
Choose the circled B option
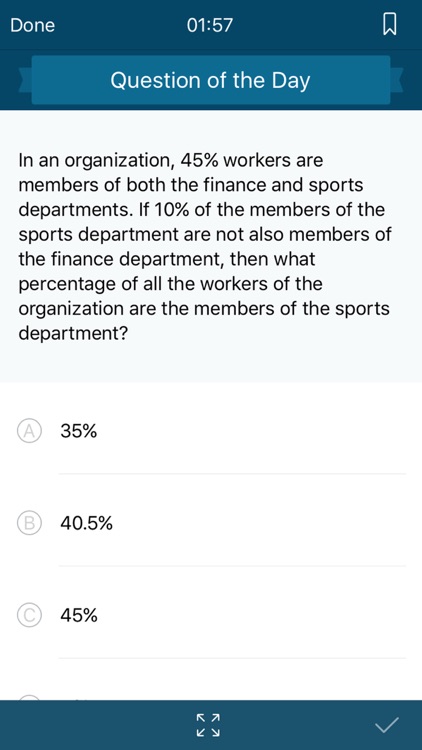point(29,524)
